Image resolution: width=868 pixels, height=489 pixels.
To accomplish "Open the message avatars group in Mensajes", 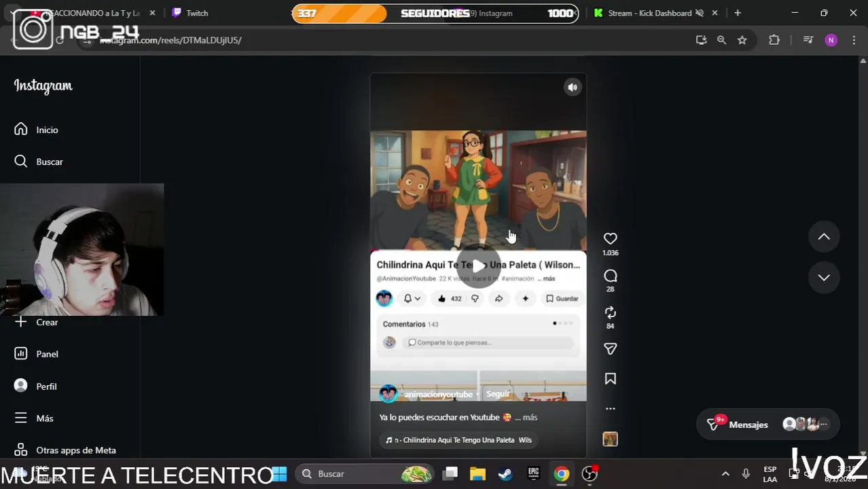I will [806, 424].
